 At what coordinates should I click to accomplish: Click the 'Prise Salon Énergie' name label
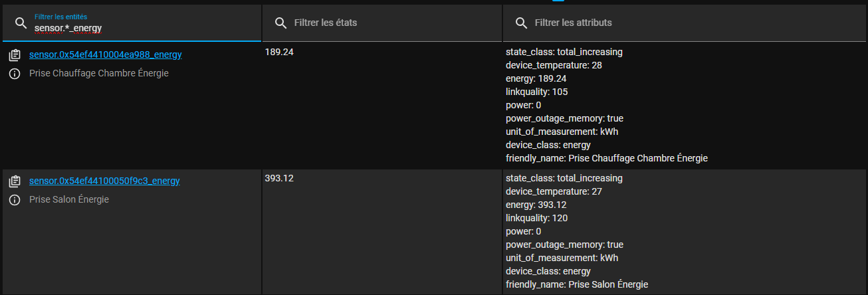[x=69, y=199]
